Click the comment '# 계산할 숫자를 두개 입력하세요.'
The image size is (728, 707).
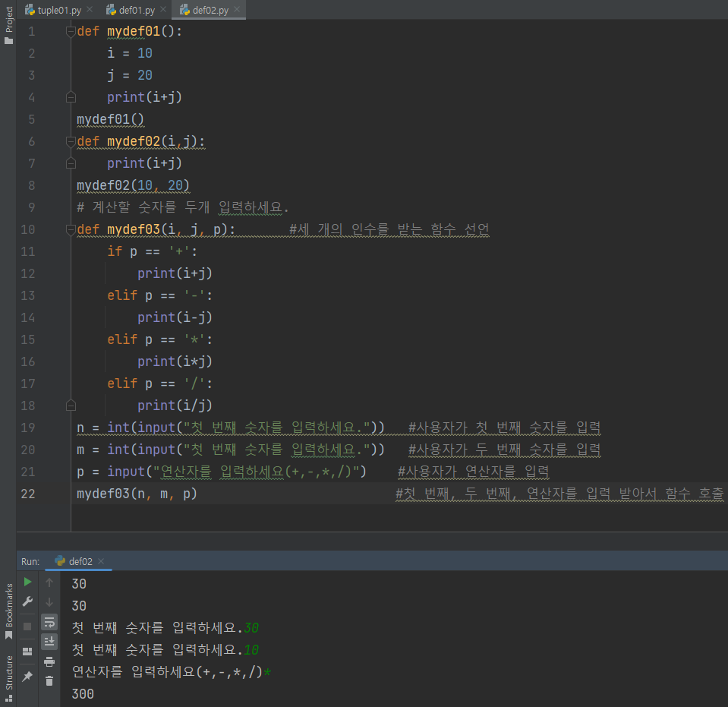183,207
